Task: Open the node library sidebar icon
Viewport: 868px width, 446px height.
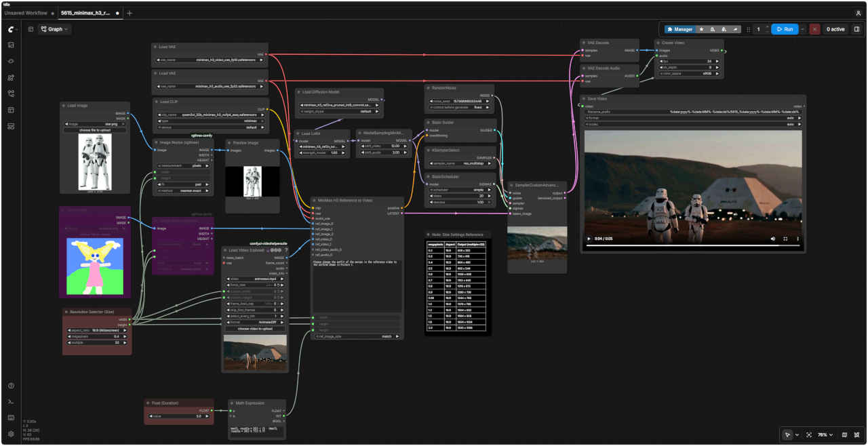Action: tap(11, 61)
